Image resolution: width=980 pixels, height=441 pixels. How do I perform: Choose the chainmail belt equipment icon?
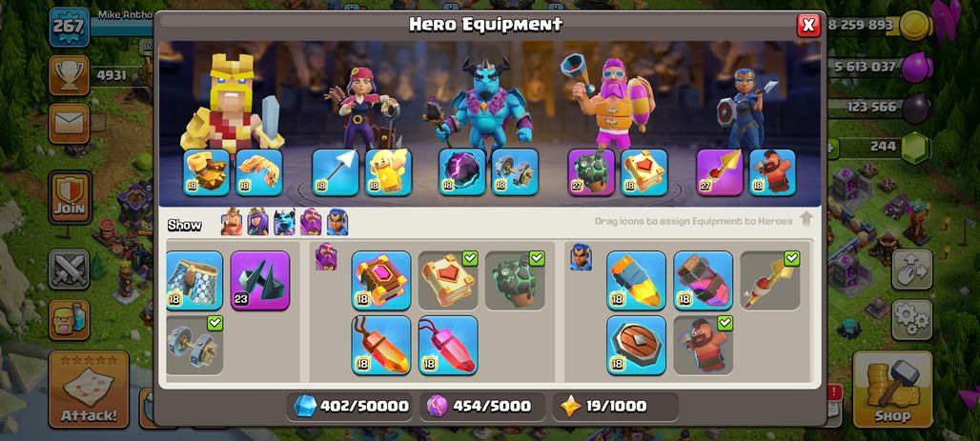[194, 280]
